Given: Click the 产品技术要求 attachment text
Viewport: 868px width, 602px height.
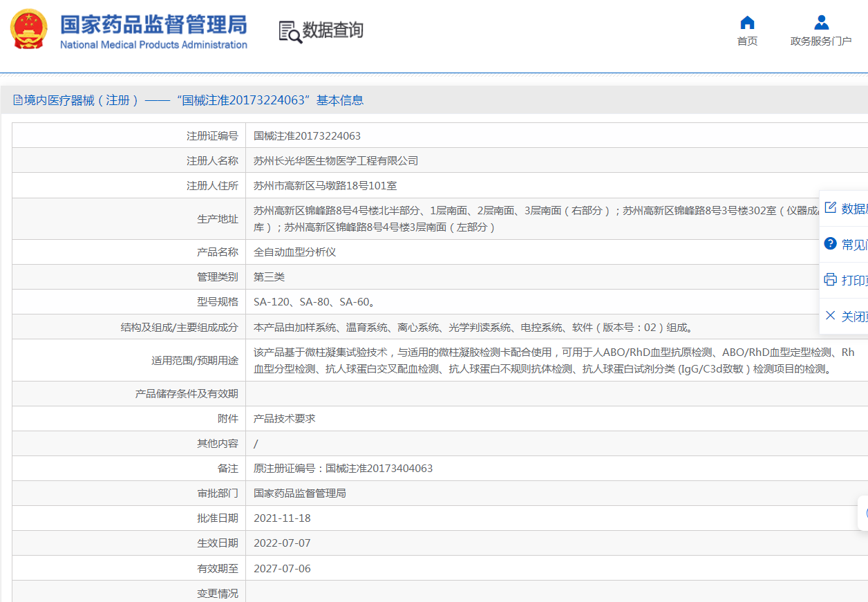Looking at the screenshot, I should [285, 419].
